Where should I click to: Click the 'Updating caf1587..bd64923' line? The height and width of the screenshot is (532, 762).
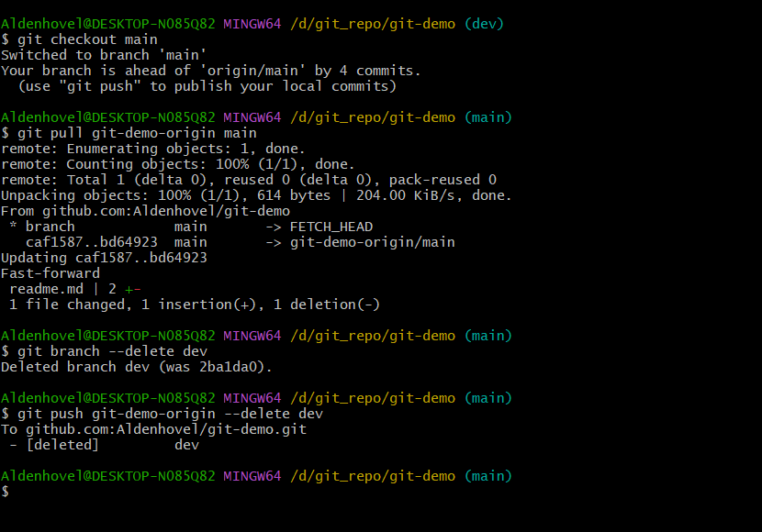(104, 258)
